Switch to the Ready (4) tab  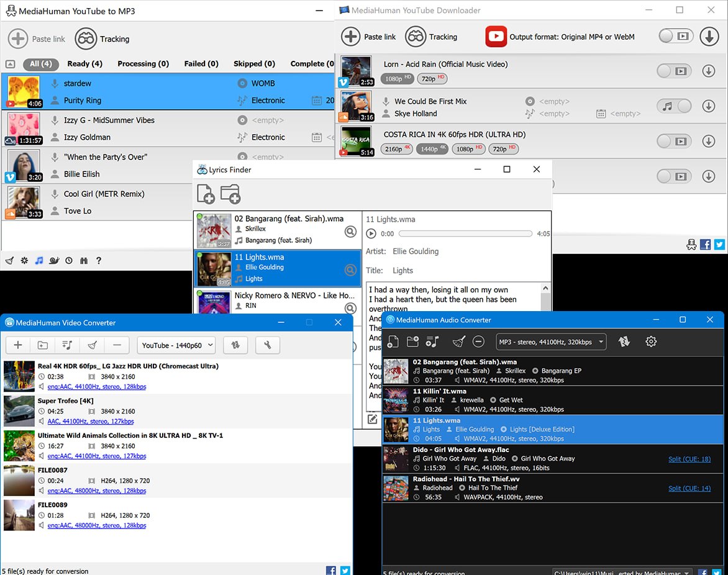[84, 64]
